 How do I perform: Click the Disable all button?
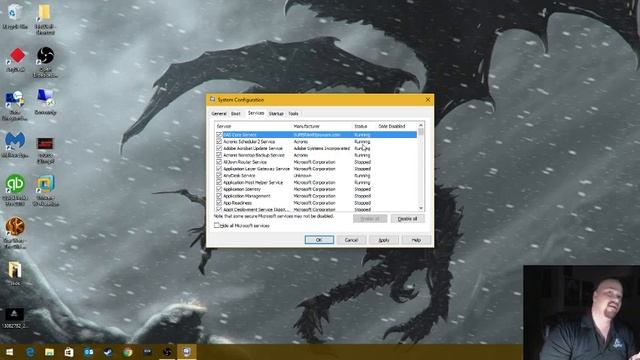point(407,219)
